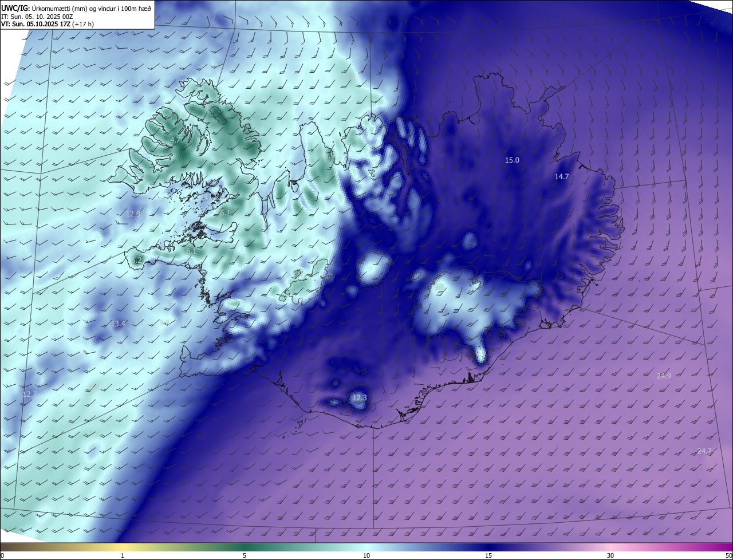
Task: Click the valid time line 'VT: Sun. 05.10.2025 17Z'
Action: [x=36, y=25]
